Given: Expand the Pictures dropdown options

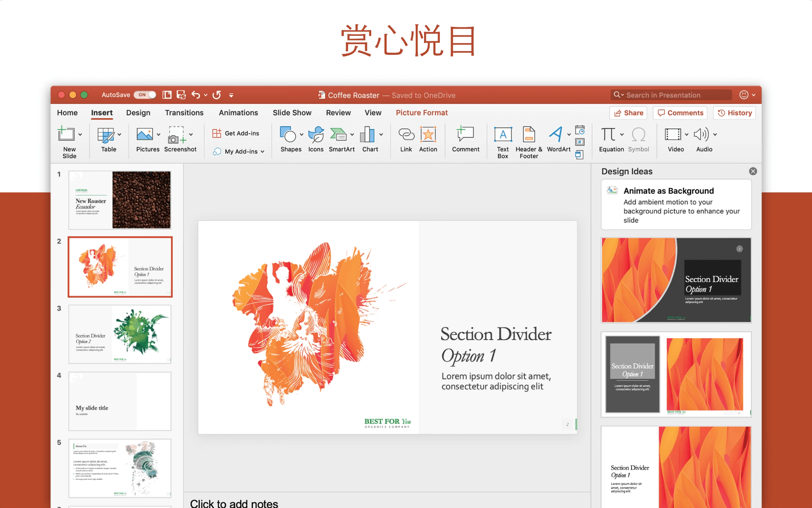Looking at the screenshot, I should [x=158, y=133].
